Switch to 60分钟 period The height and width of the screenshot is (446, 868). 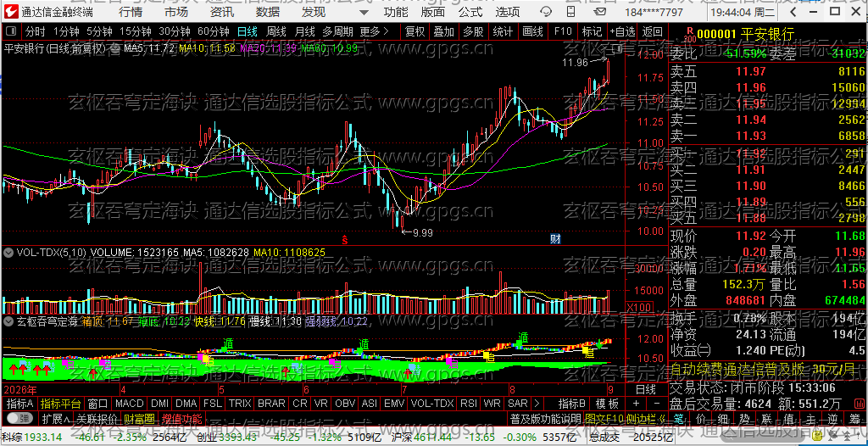coord(214,31)
